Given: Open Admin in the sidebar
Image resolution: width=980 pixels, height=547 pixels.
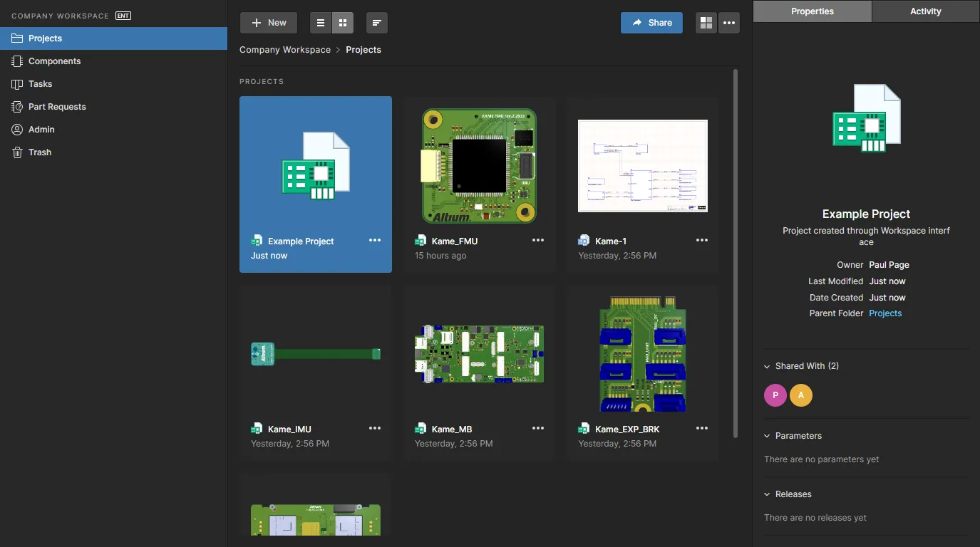Looking at the screenshot, I should 113,130.
